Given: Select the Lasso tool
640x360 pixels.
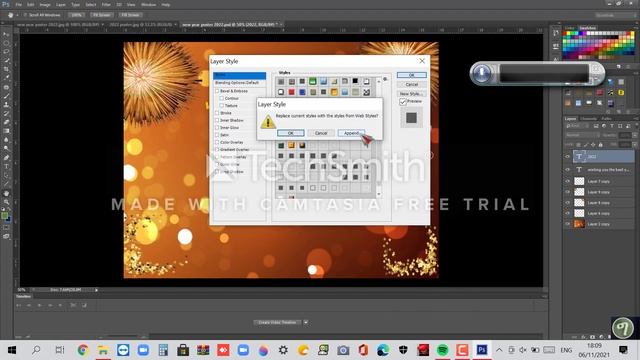Looking at the screenshot, I should [x=6, y=52].
